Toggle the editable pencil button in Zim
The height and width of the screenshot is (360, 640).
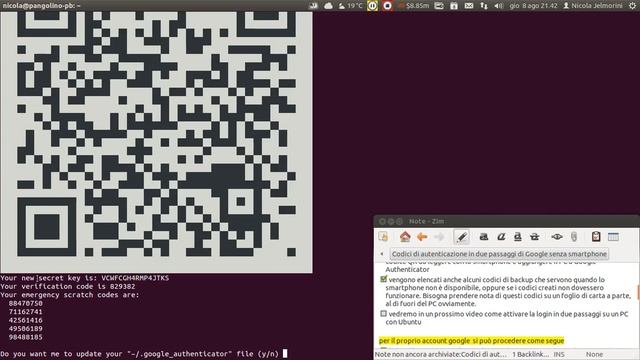pyautogui.click(x=462, y=237)
